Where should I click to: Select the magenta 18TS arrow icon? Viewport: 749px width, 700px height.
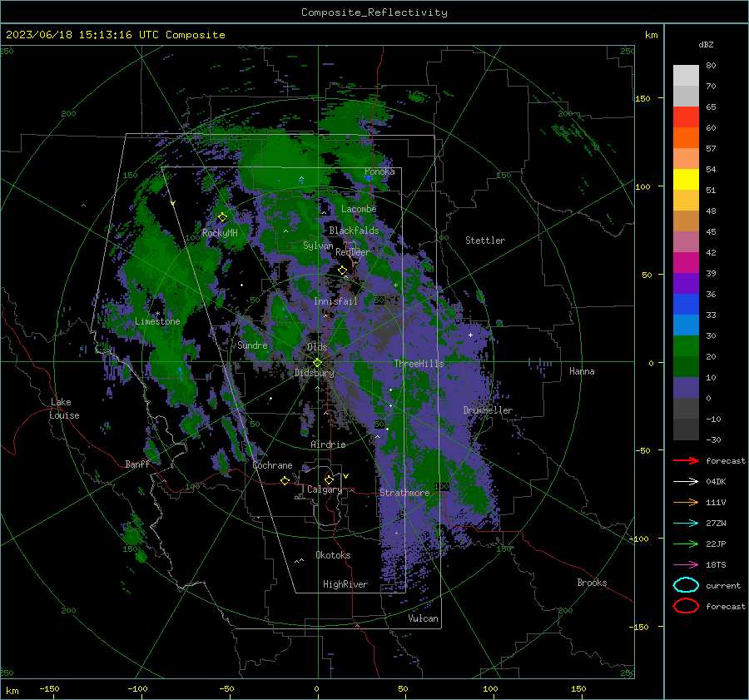[686, 565]
